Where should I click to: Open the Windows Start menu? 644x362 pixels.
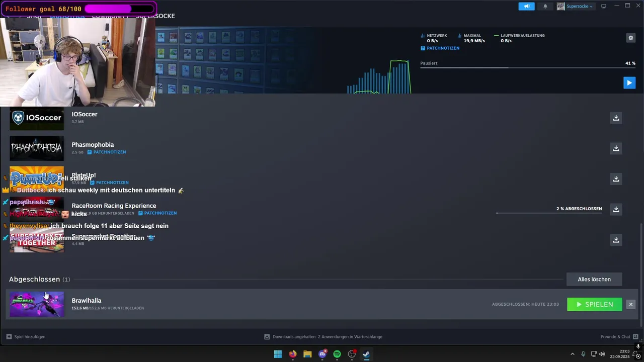(278, 354)
